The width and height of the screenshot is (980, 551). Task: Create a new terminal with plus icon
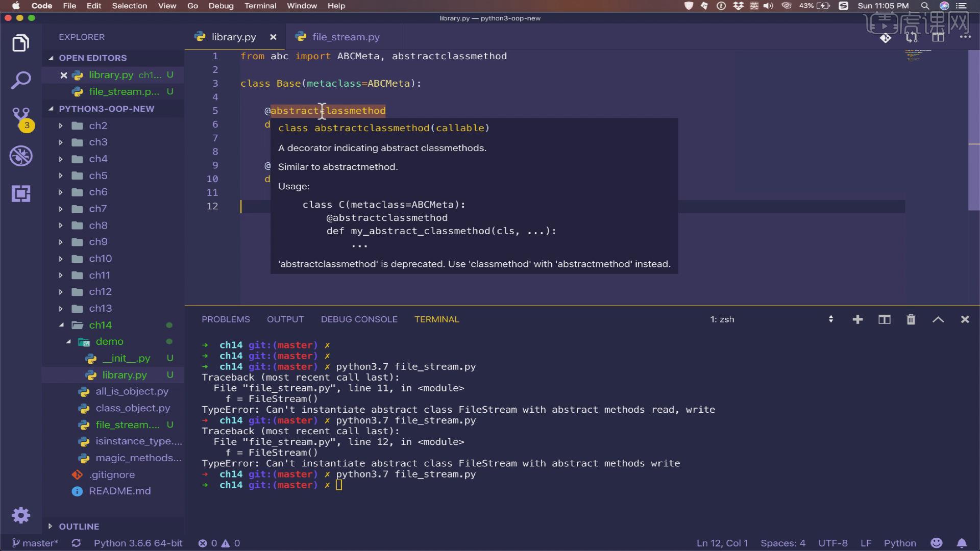[857, 319]
